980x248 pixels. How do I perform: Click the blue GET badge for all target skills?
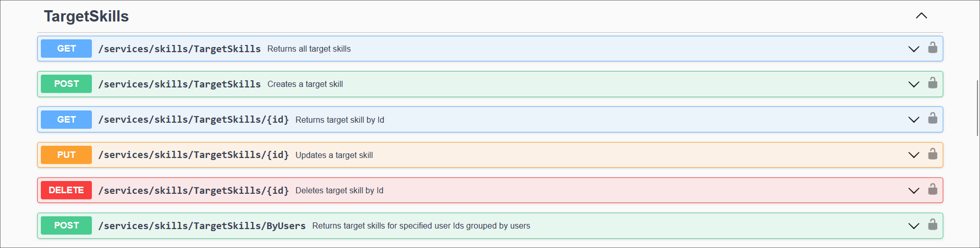pos(66,49)
